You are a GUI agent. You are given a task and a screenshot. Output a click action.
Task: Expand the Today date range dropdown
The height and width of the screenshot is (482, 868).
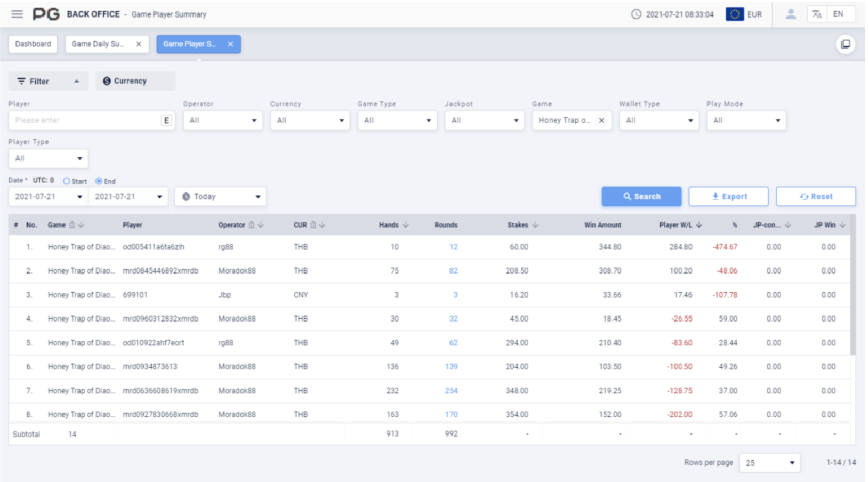click(x=220, y=197)
